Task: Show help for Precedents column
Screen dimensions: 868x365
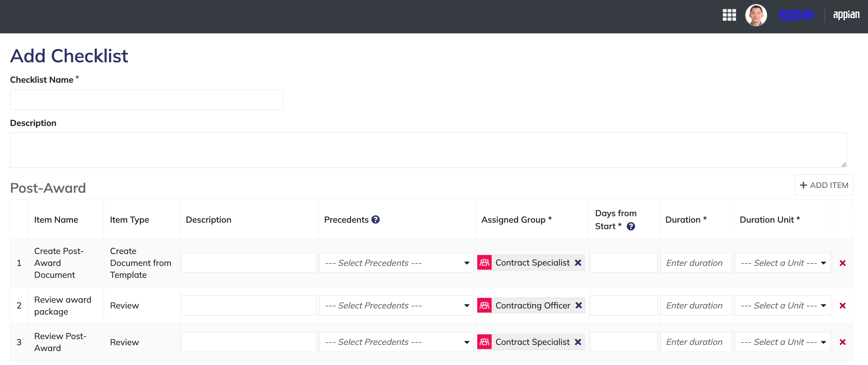Action: tap(375, 220)
